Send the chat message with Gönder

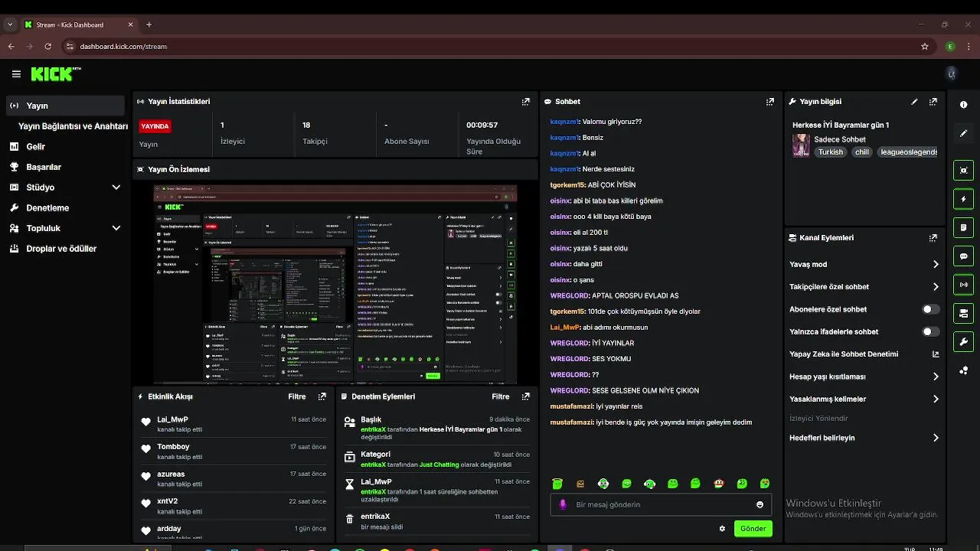(753, 528)
